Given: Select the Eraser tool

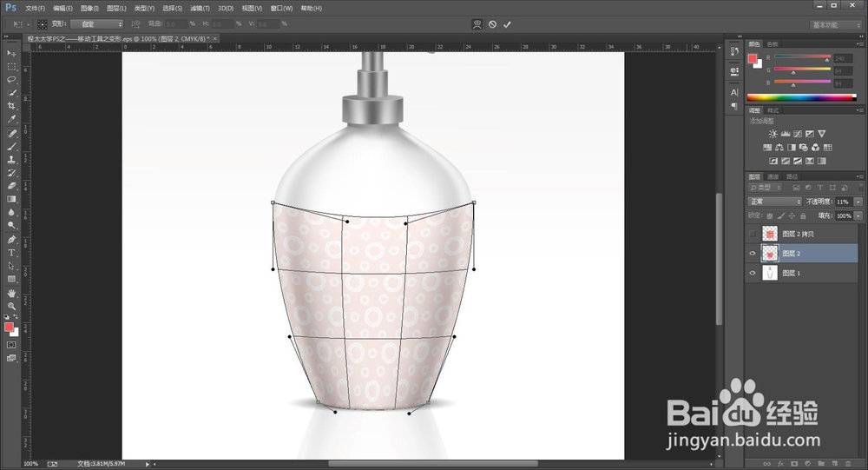Looking at the screenshot, I should (11, 186).
